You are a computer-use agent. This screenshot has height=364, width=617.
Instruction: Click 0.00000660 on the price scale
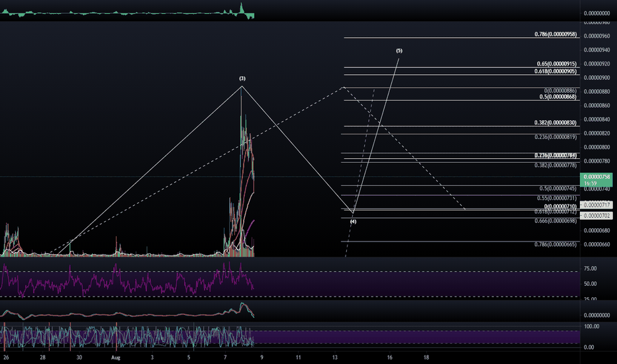[596, 244]
